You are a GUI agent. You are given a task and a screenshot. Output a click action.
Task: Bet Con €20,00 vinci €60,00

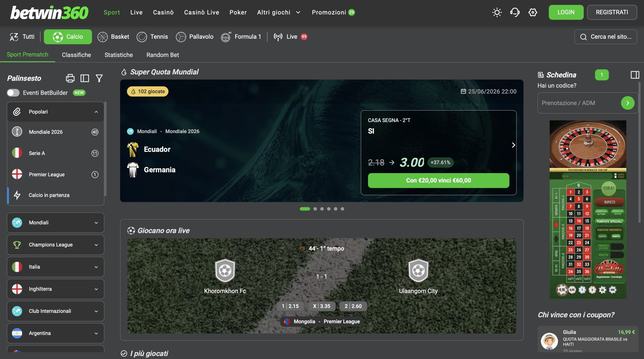coord(438,180)
